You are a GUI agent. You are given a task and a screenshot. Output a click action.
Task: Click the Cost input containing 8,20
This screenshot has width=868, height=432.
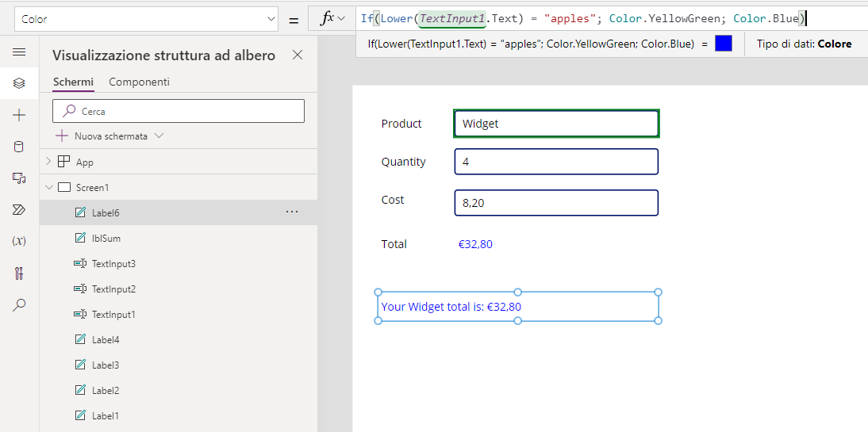point(556,203)
